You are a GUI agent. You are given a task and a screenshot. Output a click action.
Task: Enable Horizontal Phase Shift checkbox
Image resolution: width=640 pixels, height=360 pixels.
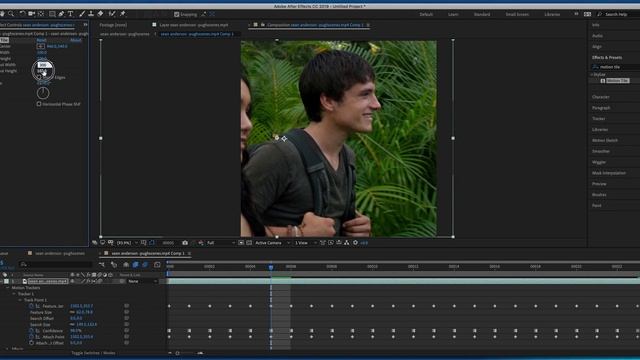(39, 104)
